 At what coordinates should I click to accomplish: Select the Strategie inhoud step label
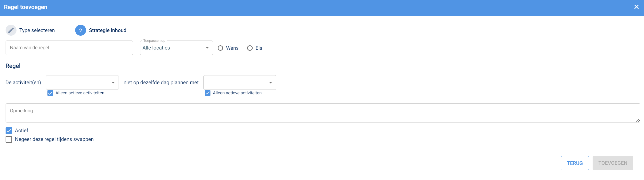pos(107,30)
